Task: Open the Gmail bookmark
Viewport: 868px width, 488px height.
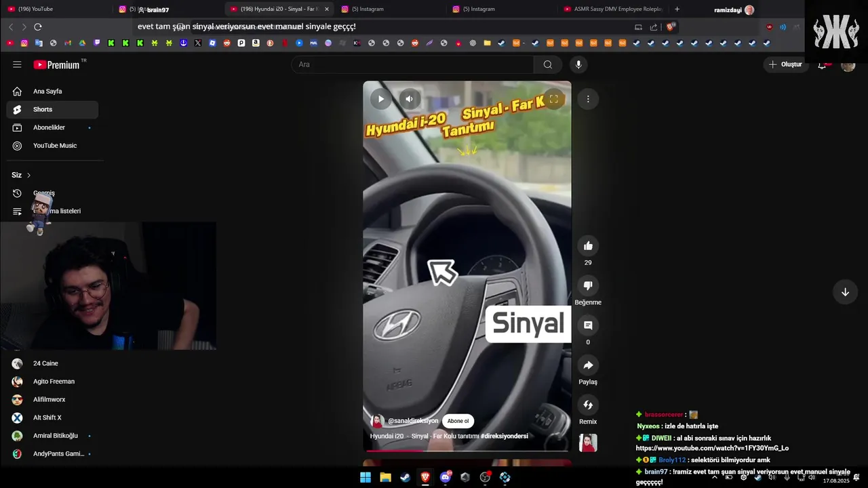Action: tap(68, 43)
